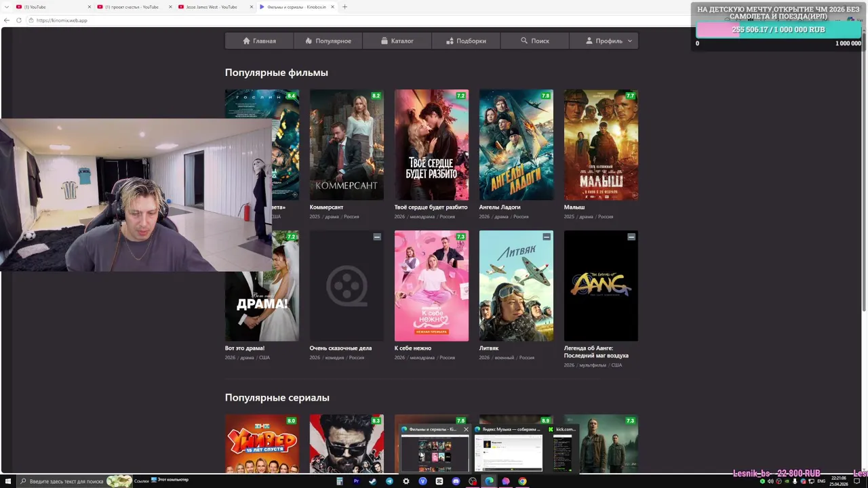
Task: Close the Jesse James West tab
Action: tap(251, 7)
